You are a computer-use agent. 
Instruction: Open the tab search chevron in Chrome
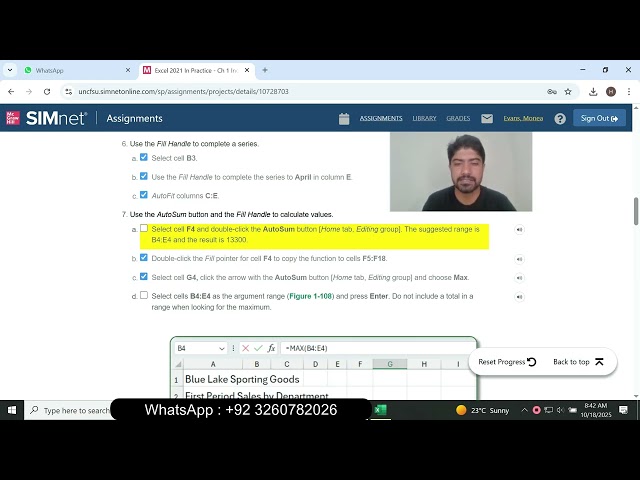10,70
